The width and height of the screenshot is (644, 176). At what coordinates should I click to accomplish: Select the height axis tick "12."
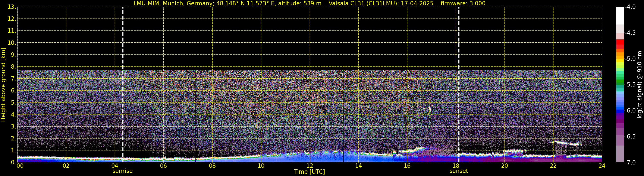12,19
